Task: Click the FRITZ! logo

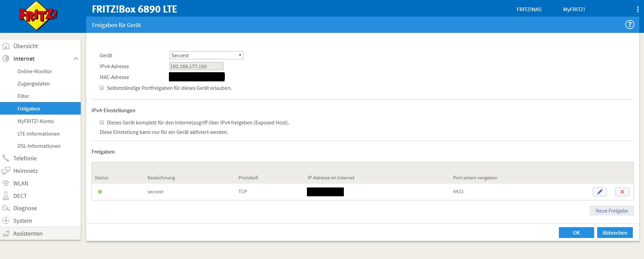Action: click(x=38, y=16)
